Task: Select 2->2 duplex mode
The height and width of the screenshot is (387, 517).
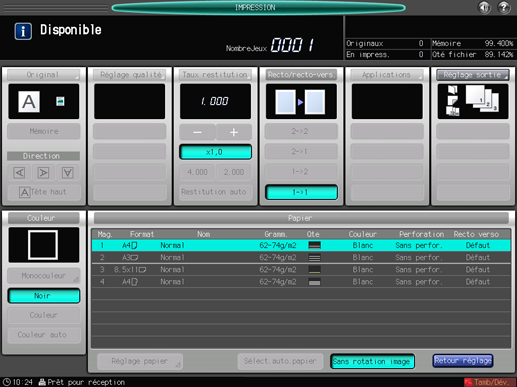Action: [301, 131]
